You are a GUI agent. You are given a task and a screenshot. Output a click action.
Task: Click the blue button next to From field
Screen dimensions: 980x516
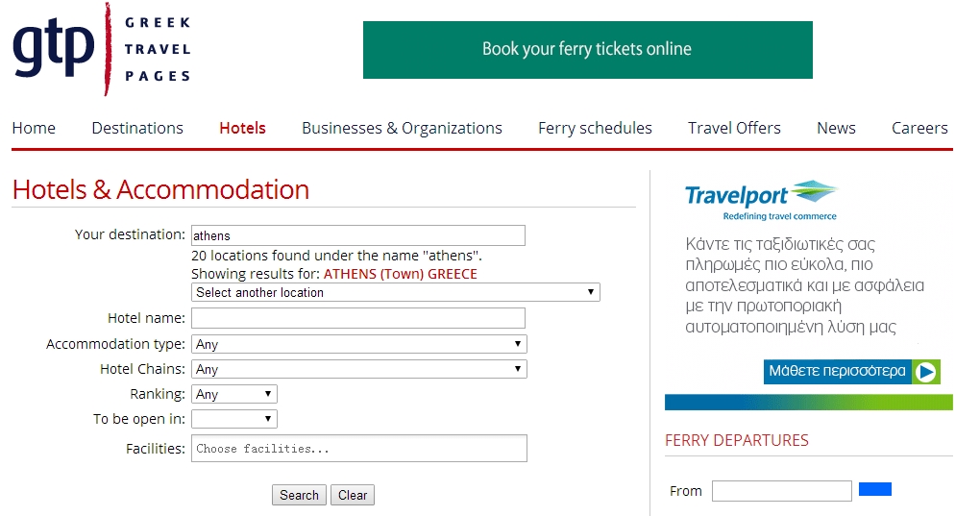pos(875,489)
